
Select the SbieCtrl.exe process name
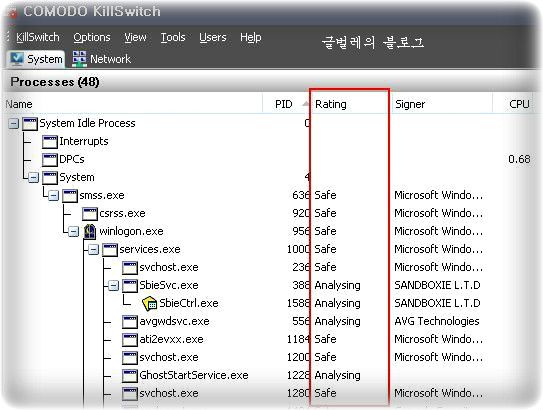click(x=189, y=303)
